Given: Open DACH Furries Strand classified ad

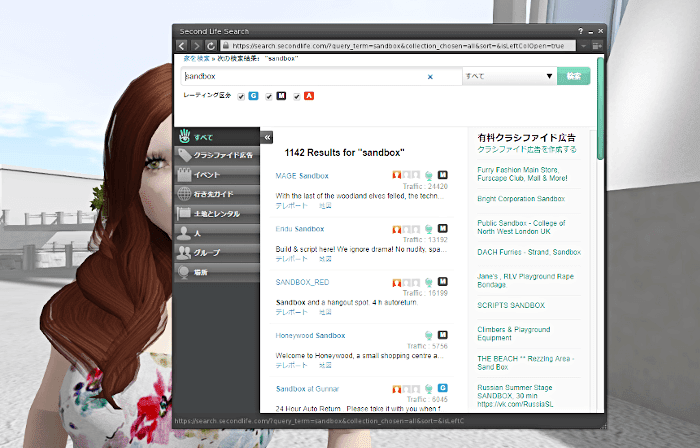Looking at the screenshot, I should (529, 252).
